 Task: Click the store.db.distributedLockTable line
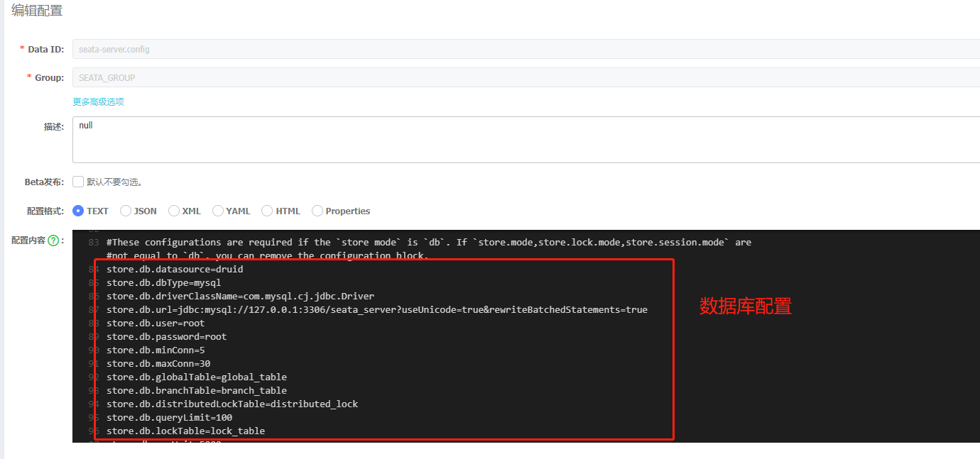pos(232,404)
